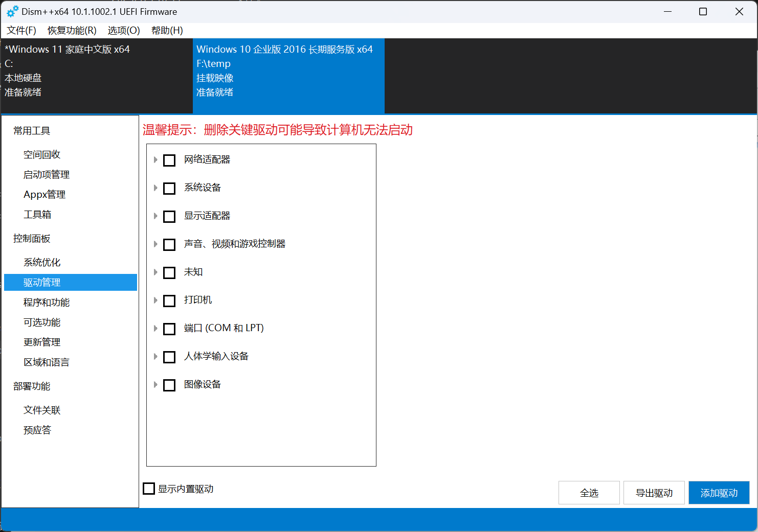Open Appx管理 in the sidebar
Viewport: 758px width, 532px height.
[44, 194]
